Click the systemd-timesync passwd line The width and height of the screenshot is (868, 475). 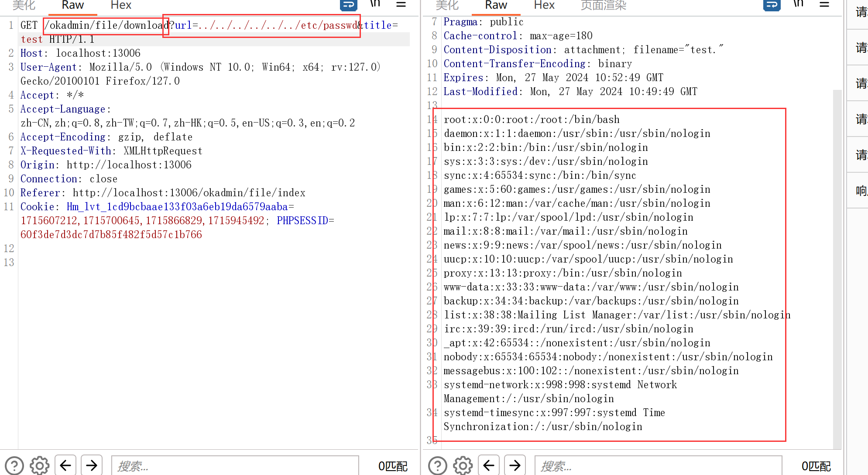tap(554, 420)
